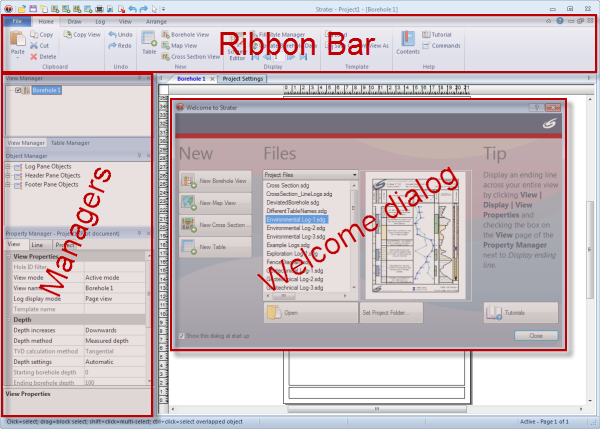This screenshot has width=600, height=429.
Task: Click the Cut scissors command
Action: (x=40, y=46)
